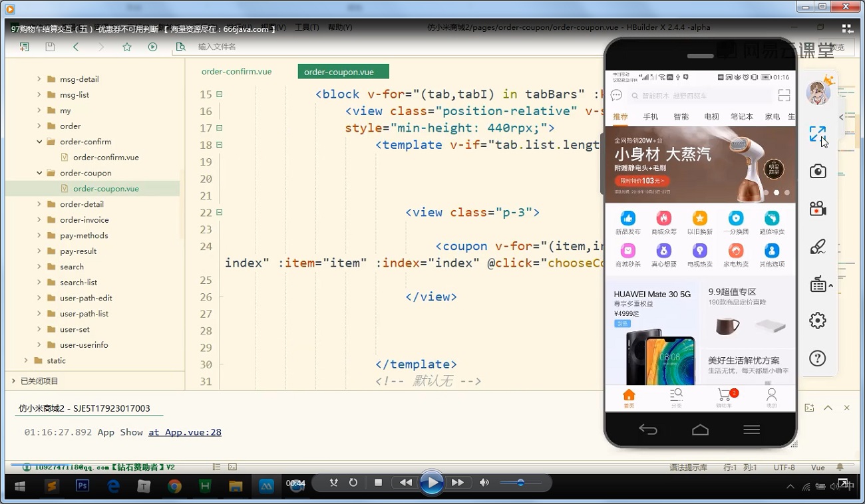
Task: Click the Windows Start button
Action: coord(21,486)
